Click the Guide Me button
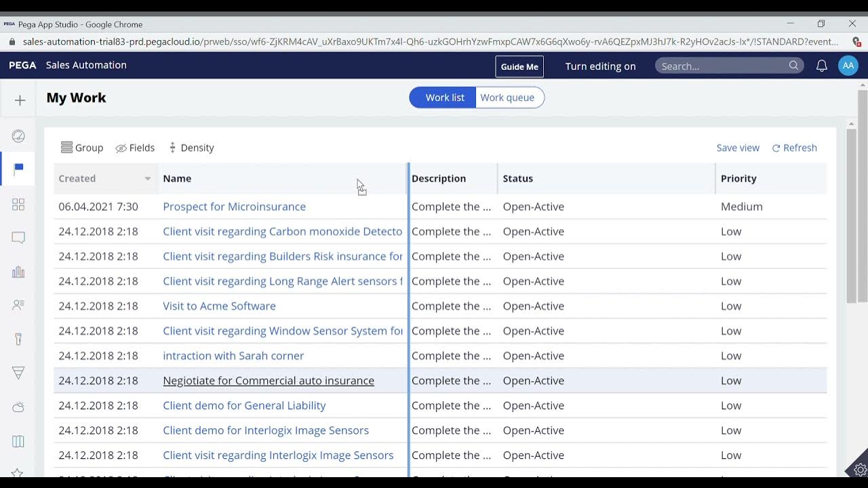Image resolution: width=868 pixels, height=488 pixels. click(x=519, y=66)
